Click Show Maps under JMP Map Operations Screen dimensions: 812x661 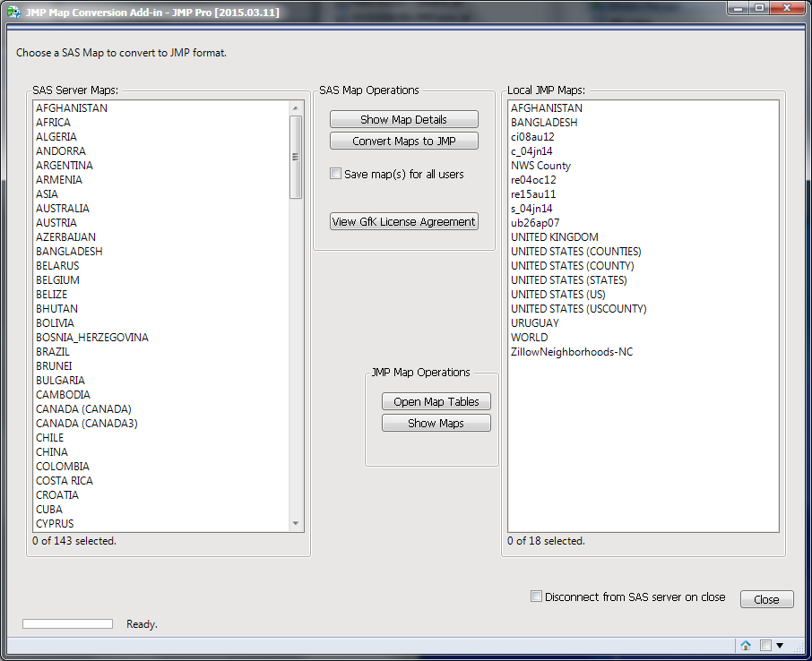coord(436,422)
